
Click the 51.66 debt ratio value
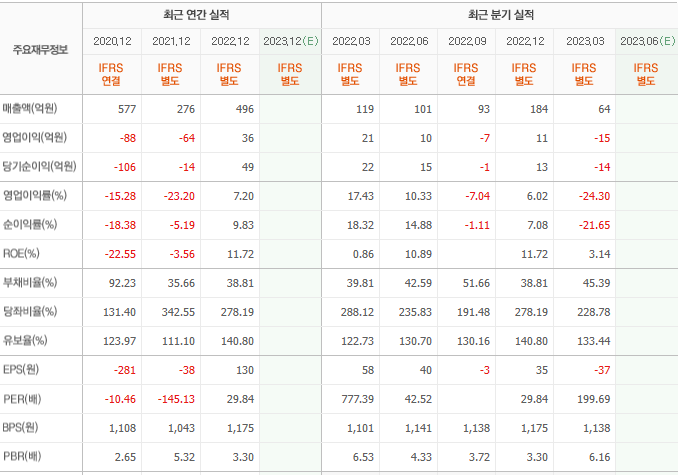coord(476,283)
